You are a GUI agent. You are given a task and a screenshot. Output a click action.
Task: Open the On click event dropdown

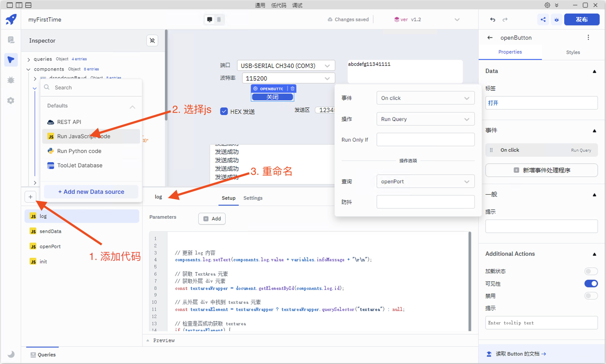tap(425, 98)
